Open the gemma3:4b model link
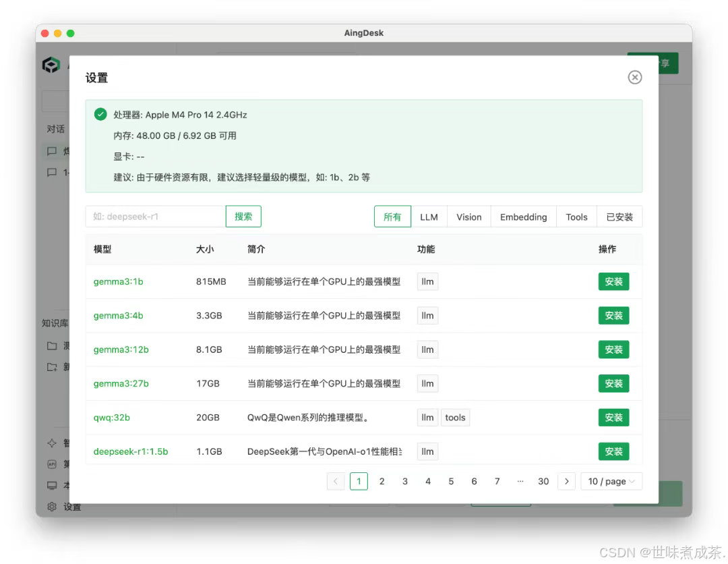The height and width of the screenshot is (564, 728). coord(119,316)
